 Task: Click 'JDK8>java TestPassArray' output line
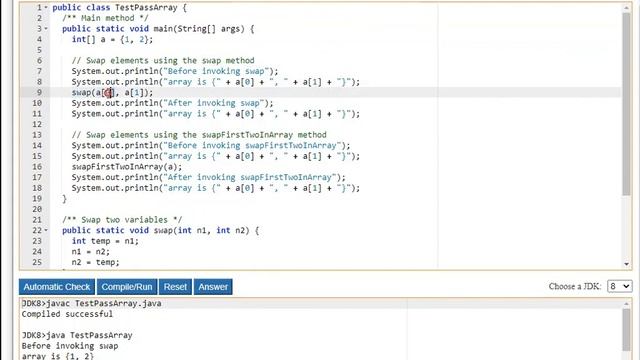point(77,335)
